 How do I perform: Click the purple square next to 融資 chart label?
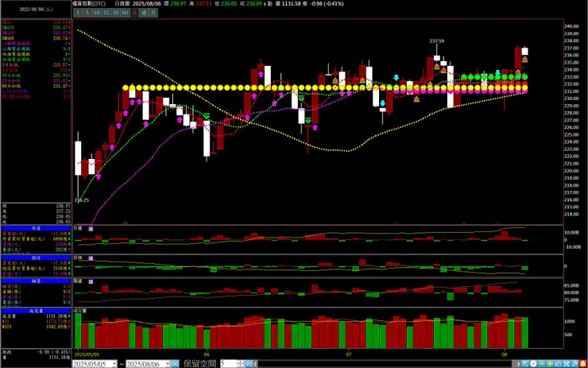[x=91, y=281]
